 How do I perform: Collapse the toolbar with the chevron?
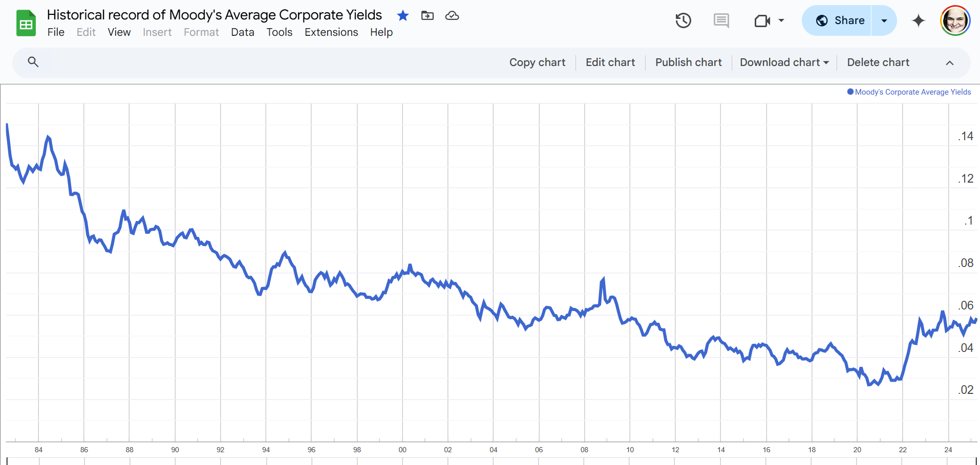(950, 63)
